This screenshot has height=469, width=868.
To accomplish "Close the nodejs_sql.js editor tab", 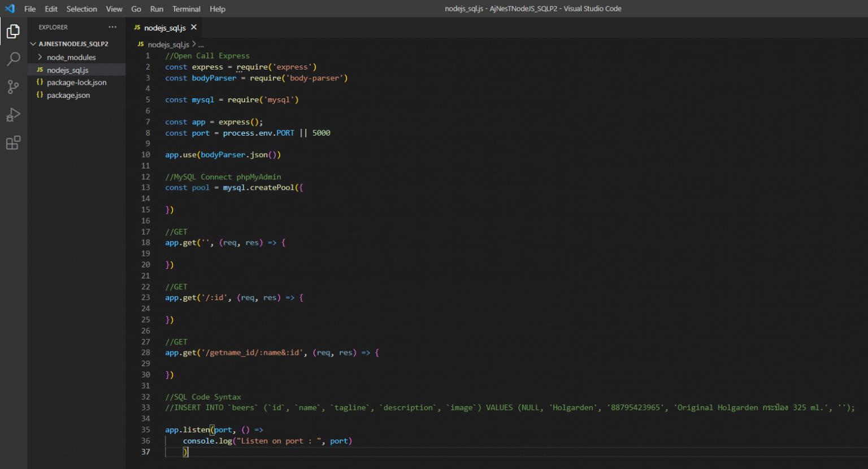I will click(194, 27).
